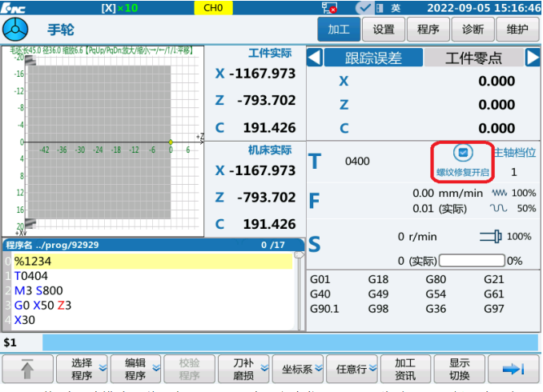
Task: Click the toolpath simulation graph area
Action: 103,142
